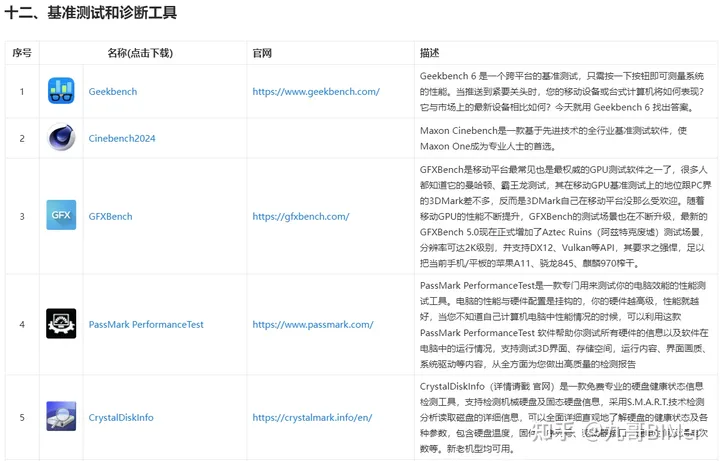Click the Geekbench 6 description text
Viewport: 720px width, 461px height.
[x=562, y=91]
